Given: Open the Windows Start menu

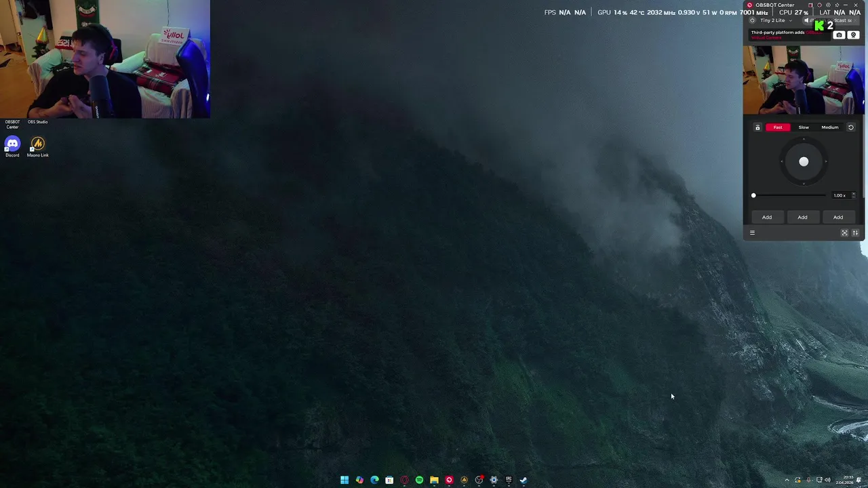Looking at the screenshot, I should [x=344, y=480].
